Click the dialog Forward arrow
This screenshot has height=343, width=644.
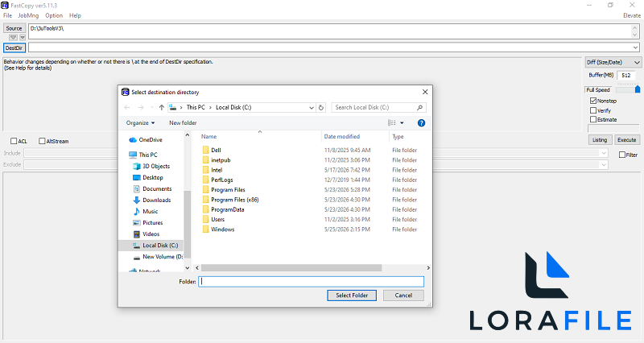(x=140, y=107)
